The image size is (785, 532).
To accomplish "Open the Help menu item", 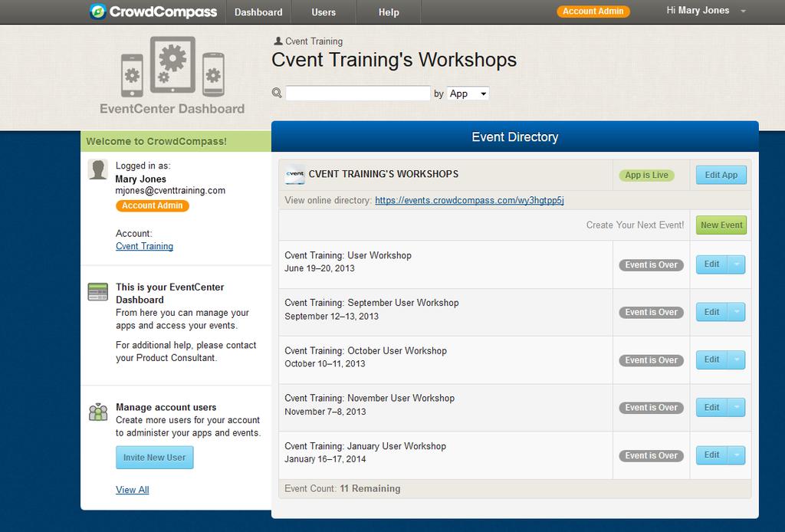I will 389,12.
